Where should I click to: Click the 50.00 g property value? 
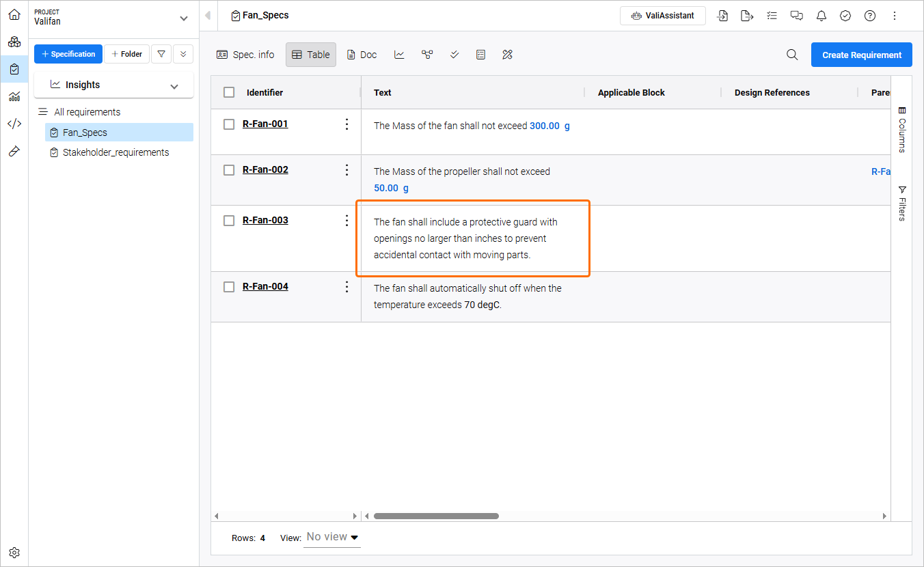pyautogui.click(x=391, y=188)
